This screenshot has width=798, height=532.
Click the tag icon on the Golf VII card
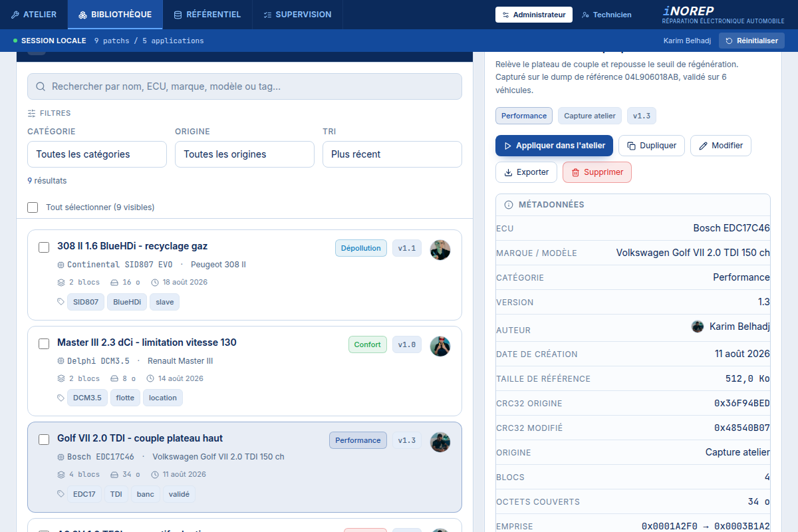pos(61,494)
